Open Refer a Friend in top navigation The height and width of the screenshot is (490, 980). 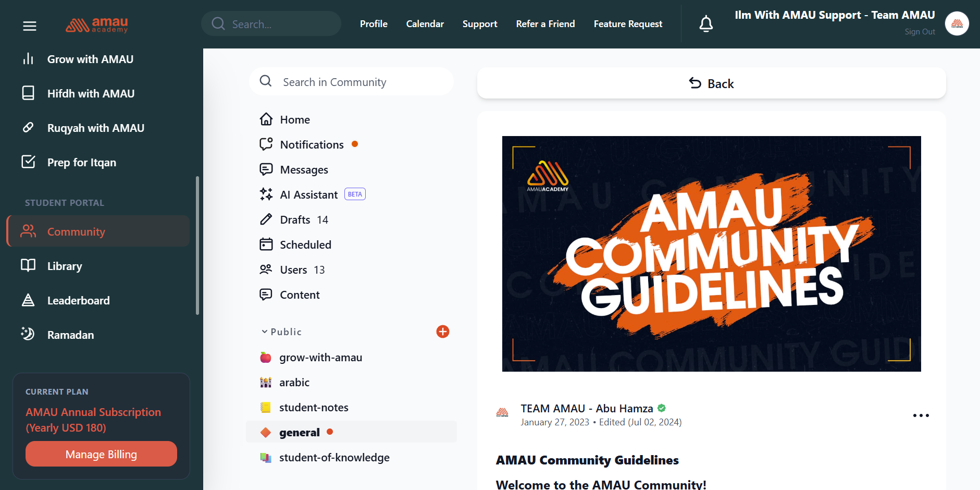tap(545, 24)
